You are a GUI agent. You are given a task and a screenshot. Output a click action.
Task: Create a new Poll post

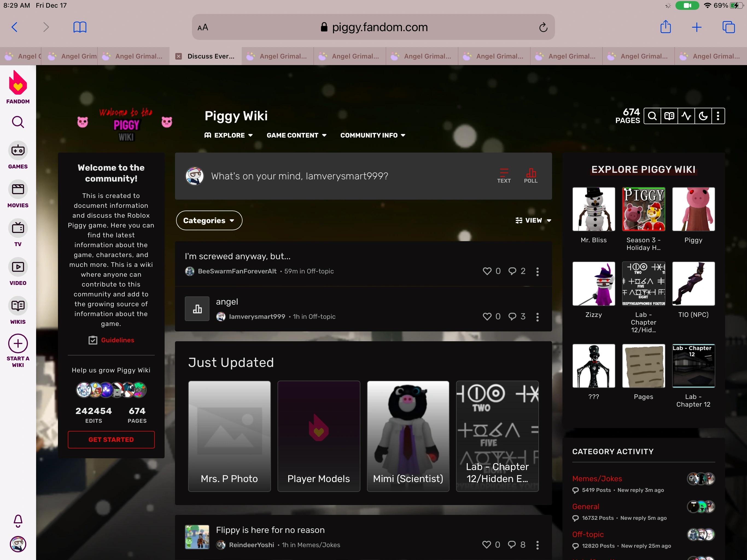[530, 176]
